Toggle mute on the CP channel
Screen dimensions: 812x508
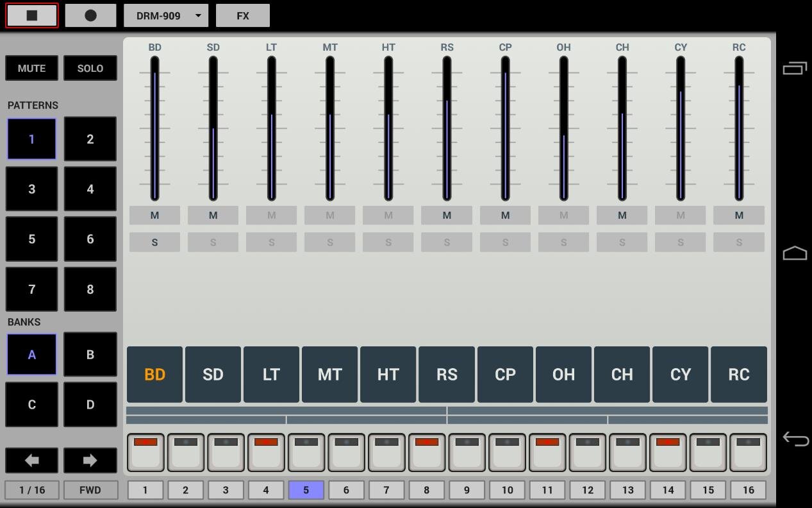pos(505,216)
